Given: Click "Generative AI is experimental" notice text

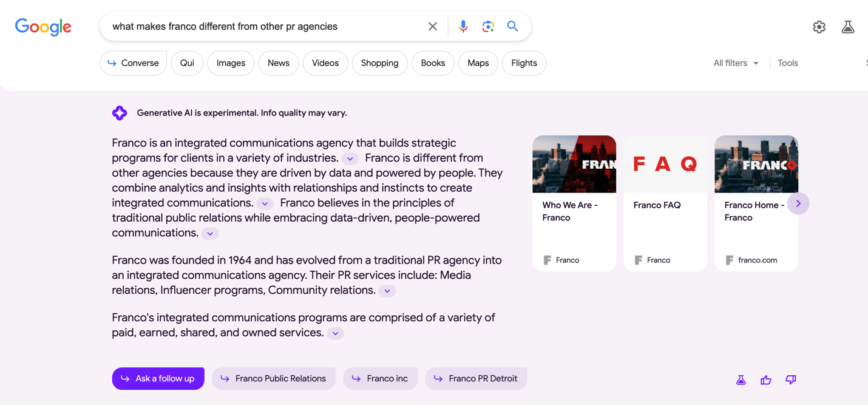Looking at the screenshot, I should [x=242, y=113].
